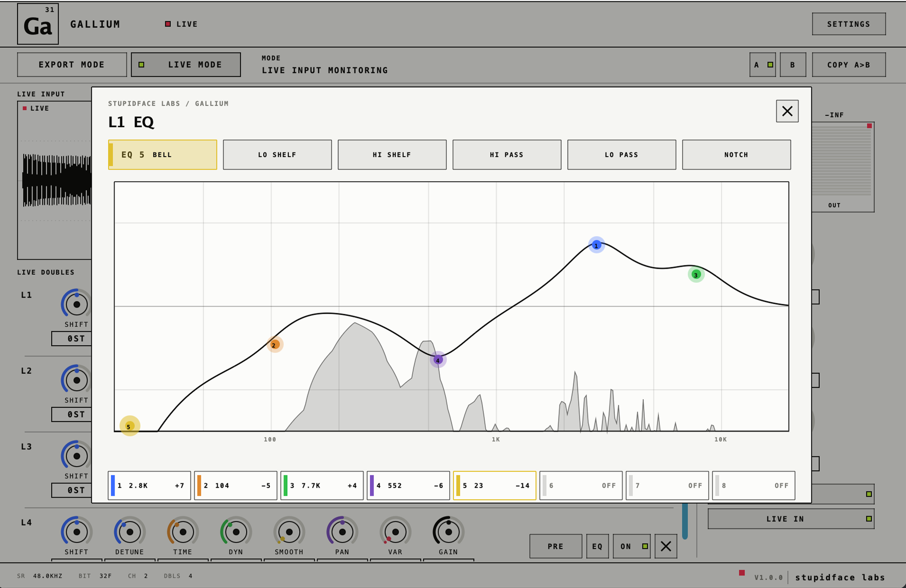Screen dimensions: 906x588
Task: Switch filter type to Lo Pass
Action: click(x=622, y=155)
